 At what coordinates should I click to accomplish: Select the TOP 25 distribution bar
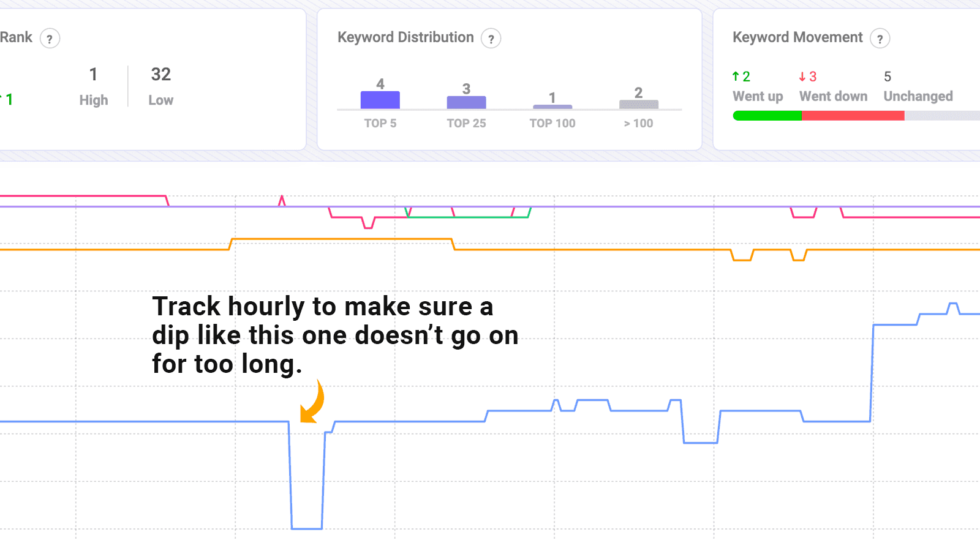click(x=466, y=102)
